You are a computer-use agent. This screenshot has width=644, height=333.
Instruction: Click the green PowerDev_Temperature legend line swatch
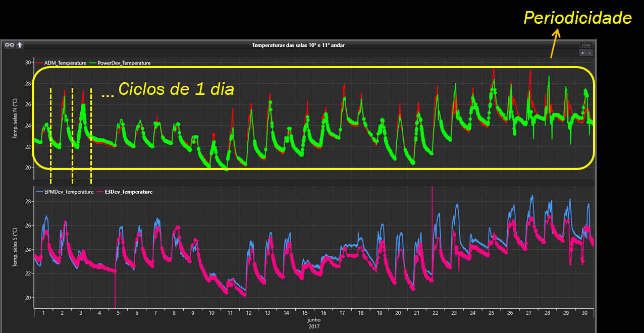click(x=92, y=63)
